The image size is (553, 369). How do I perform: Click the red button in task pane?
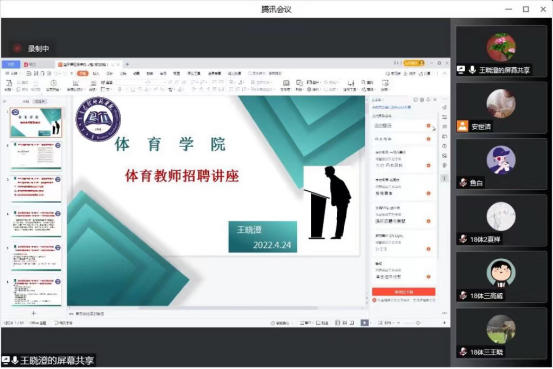[403, 292]
